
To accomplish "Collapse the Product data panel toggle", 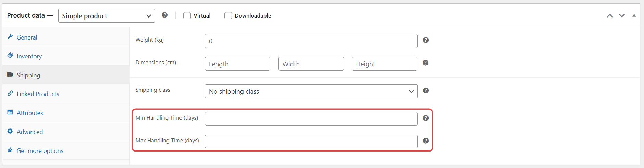I will pos(634,16).
